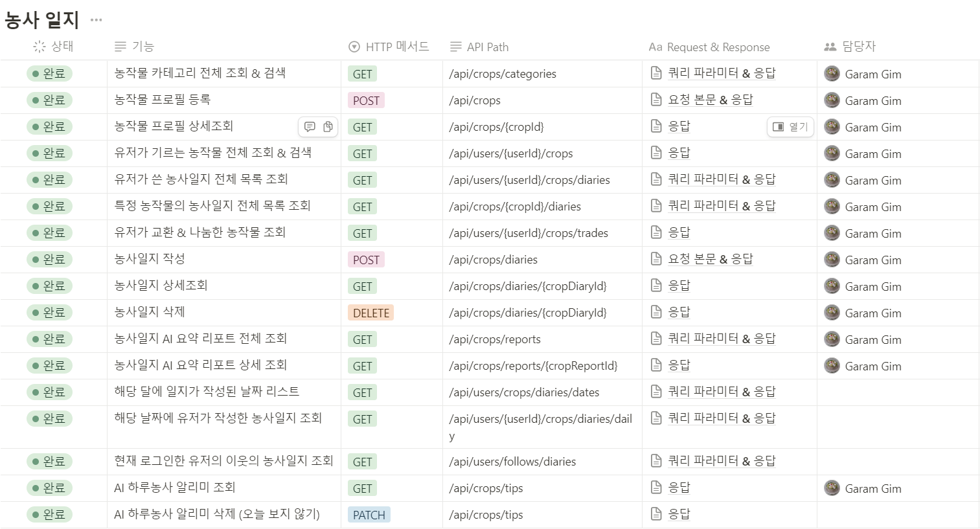The image size is (980, 529).
Task: Open DELETE method tag in 농사일지 삭제 row
Action: tap(371, 313)
